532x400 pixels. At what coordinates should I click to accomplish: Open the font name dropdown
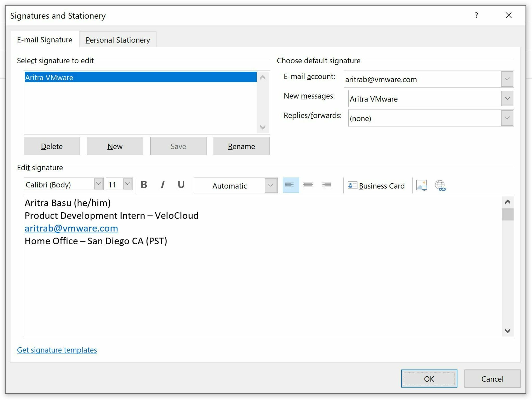[x=98, y=184]
